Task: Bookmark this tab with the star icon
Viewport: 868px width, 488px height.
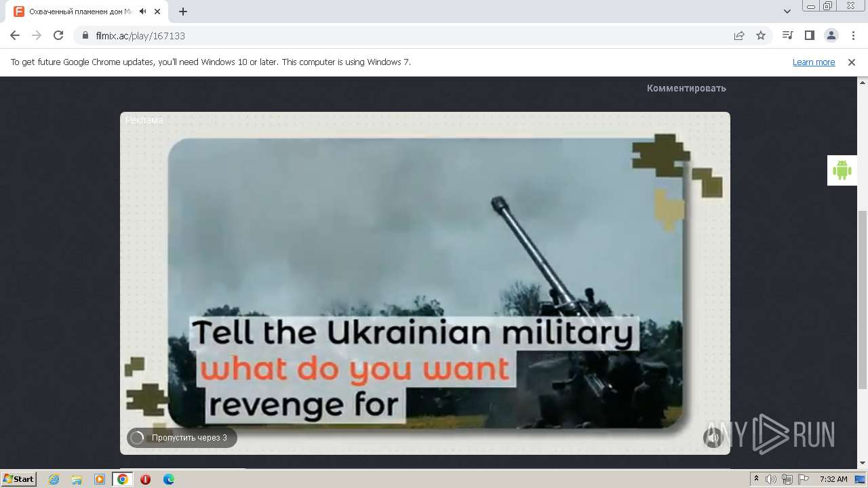Action: [x=761, y=35]
